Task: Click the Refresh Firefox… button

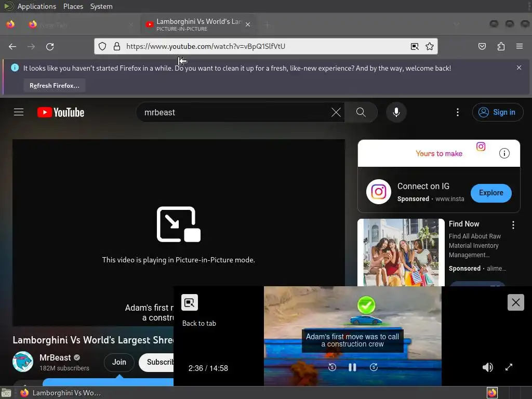Action: (x=54, y=86)
